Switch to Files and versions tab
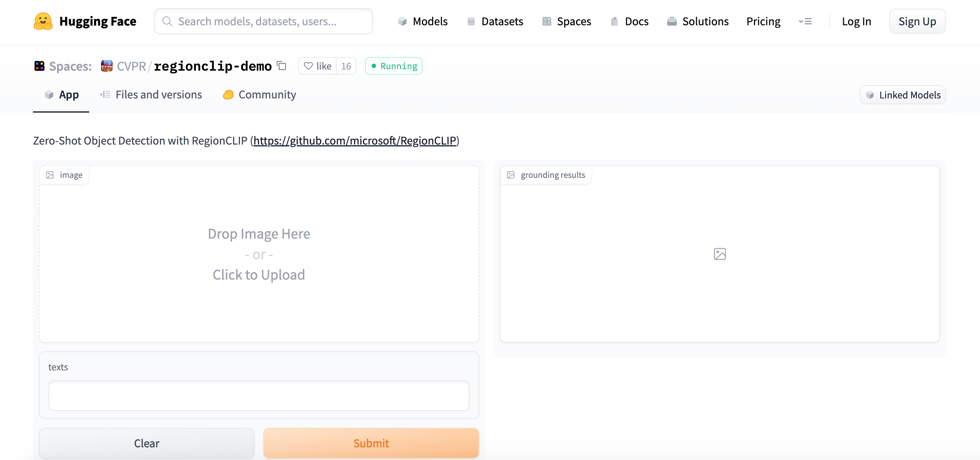This screenshot has width=980, height=460. tap(151, 95)
